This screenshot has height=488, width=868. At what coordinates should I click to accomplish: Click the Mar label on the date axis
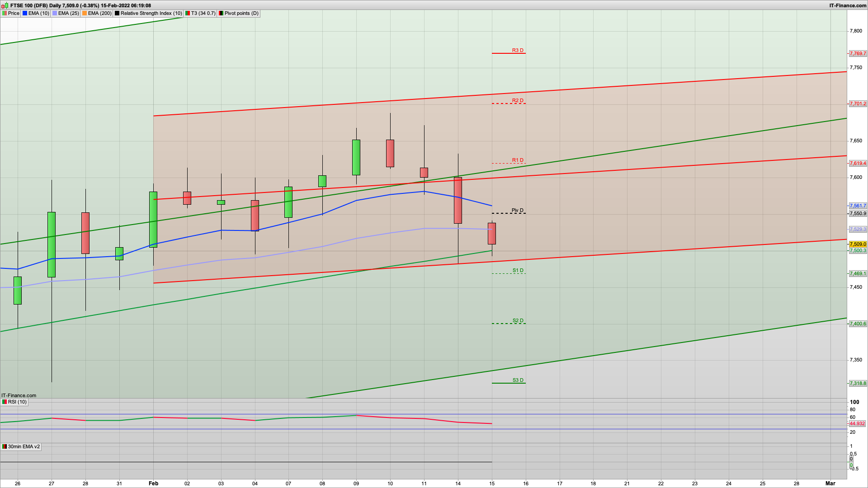point(830,483)
